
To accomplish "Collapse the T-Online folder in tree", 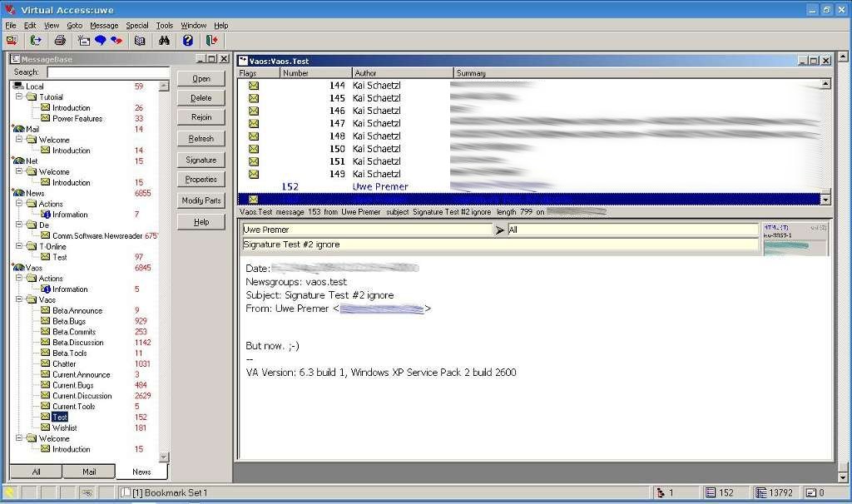I will tap(19, 246).
